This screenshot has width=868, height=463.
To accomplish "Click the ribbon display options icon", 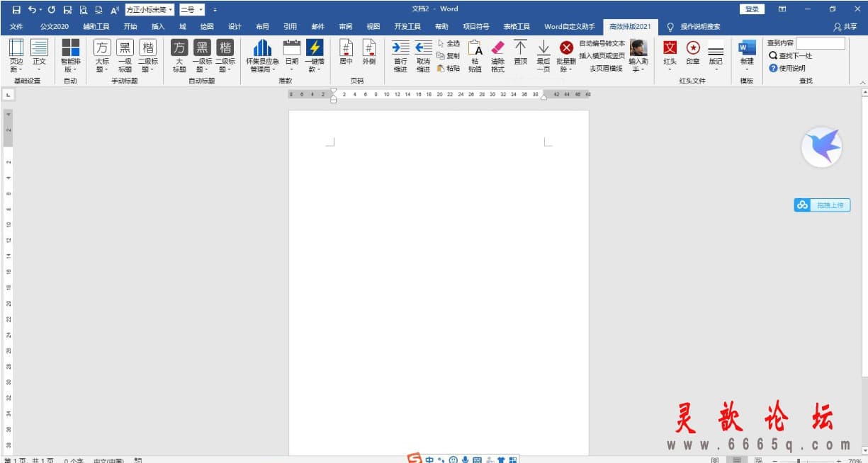I will pos(782,9).
